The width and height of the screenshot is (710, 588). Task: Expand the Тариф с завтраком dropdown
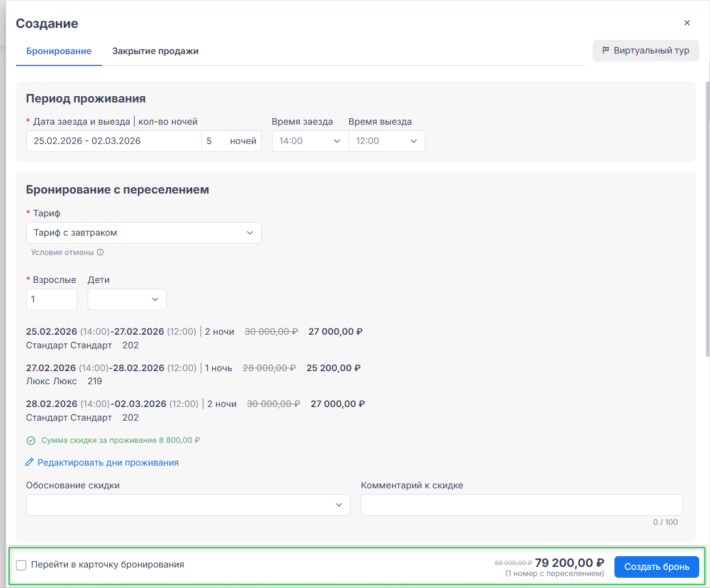click(x=143, y=233)
